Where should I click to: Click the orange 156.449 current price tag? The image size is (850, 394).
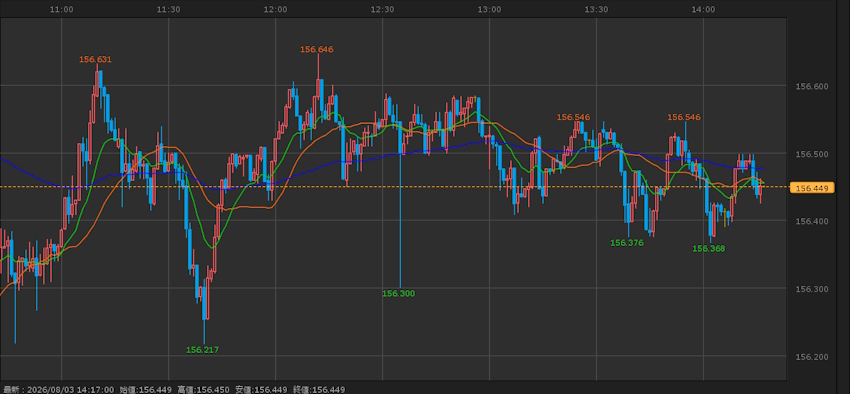point(812,188)
